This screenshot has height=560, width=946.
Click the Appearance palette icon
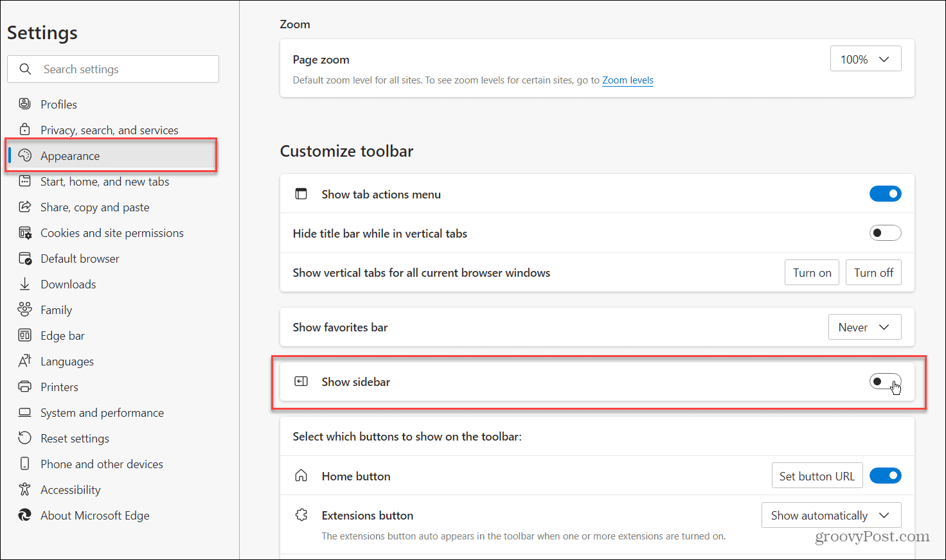click(x=24, y=155)
